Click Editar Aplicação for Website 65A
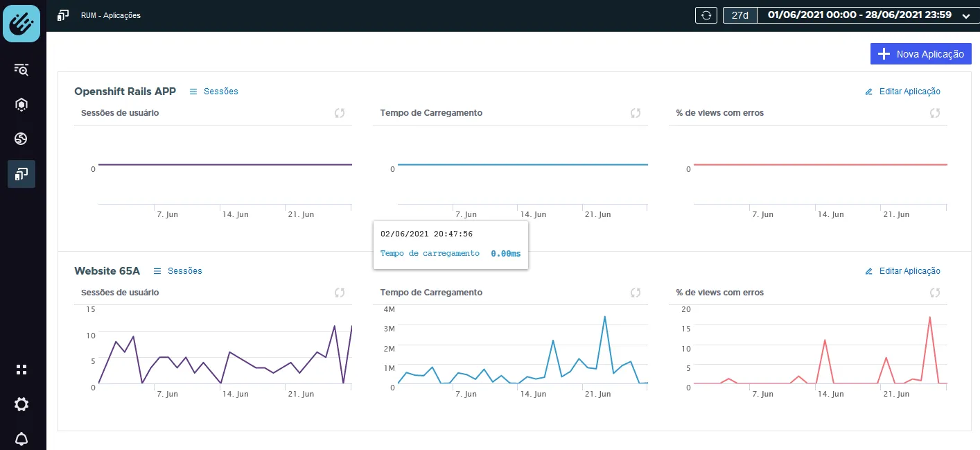Screen dimensions: 980x450 click(903, 271)
